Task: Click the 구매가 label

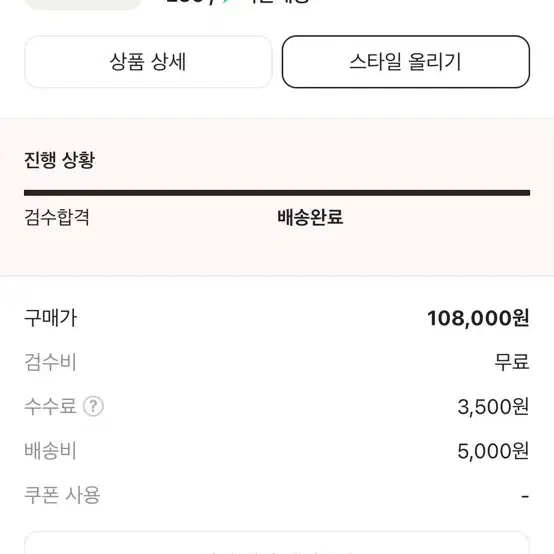Action: click(x=51, y=318)
